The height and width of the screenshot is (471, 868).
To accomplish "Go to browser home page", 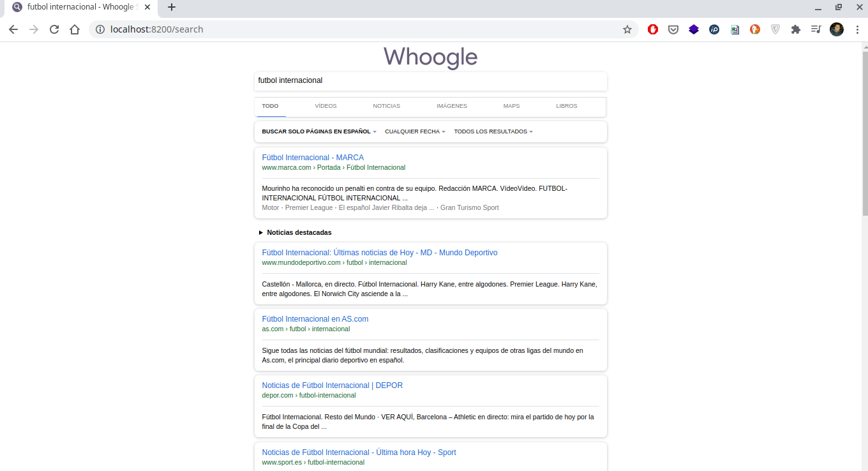I will click(75, 29).
